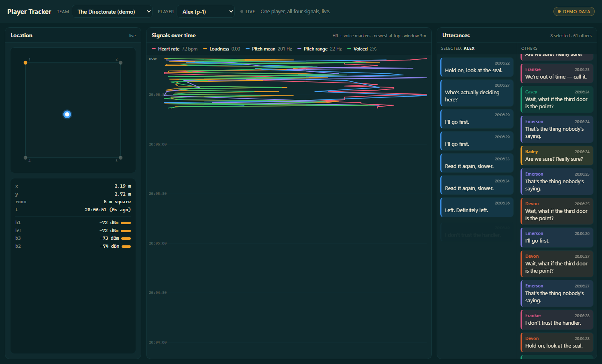The image size is (602, 364).
Task: Click 'One player, all four signals, live.' text
Action: (295, 12)
